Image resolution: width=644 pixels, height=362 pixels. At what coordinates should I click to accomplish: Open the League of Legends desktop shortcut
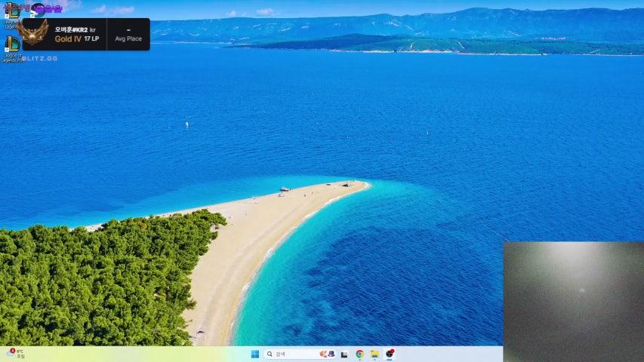tap(11, 11)
